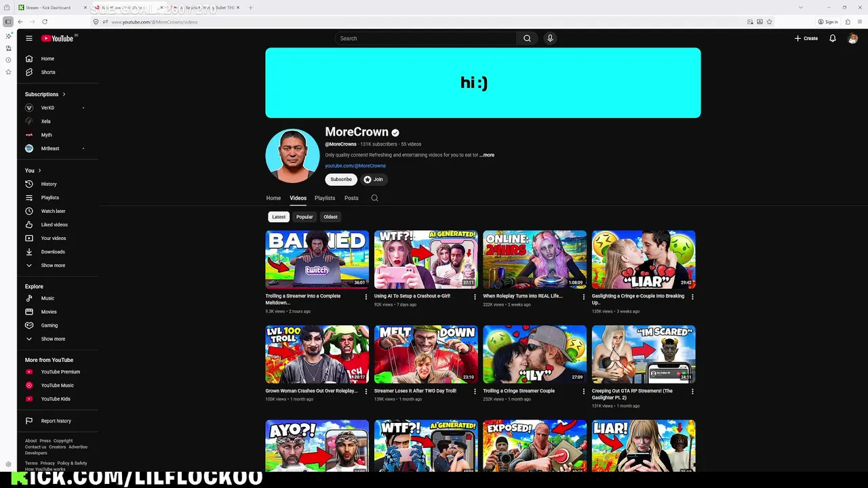868x488 pixels.
Task: Switch to Posts tab
Action: 351,198
